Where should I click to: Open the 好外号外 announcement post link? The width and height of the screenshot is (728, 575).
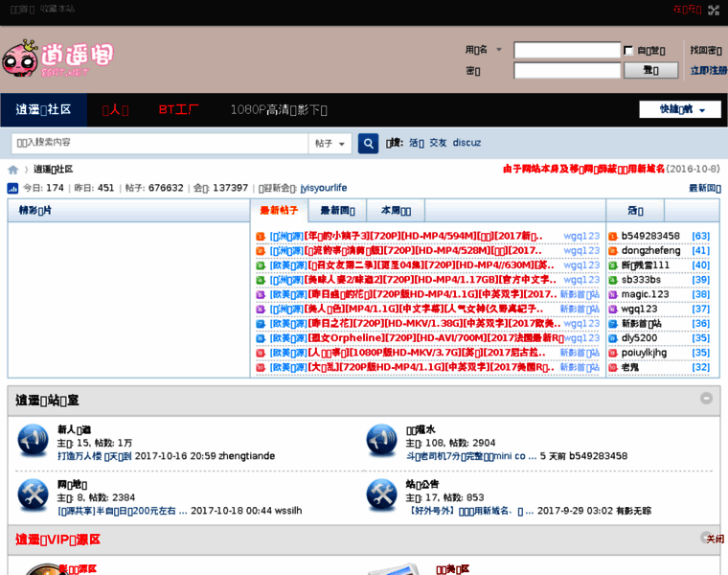tap(470, 511)
